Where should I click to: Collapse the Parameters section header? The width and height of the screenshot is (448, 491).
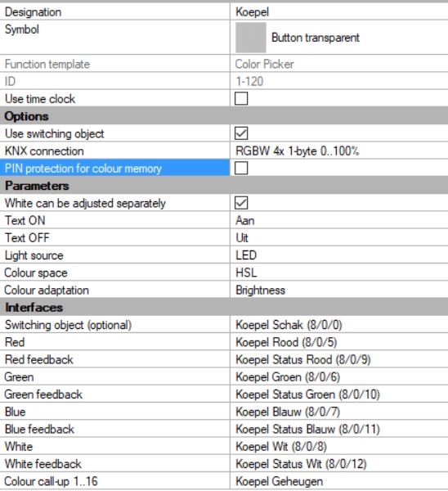[x=224, y=186]
